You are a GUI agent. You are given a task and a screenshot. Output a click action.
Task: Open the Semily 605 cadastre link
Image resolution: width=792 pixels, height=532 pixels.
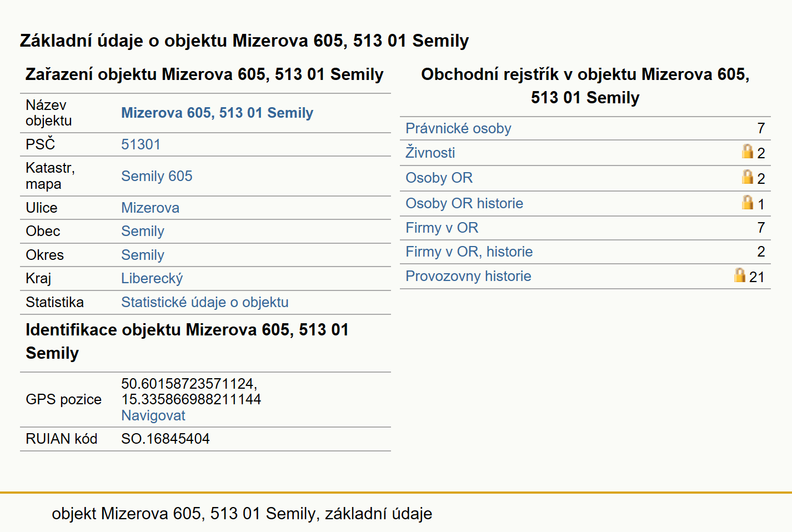coord(157,176)
